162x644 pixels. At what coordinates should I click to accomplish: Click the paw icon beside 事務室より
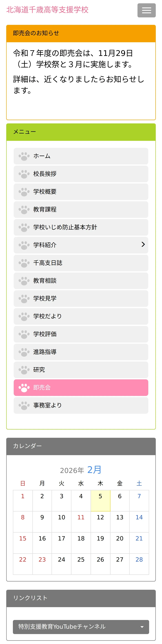[x=24, y=405]
